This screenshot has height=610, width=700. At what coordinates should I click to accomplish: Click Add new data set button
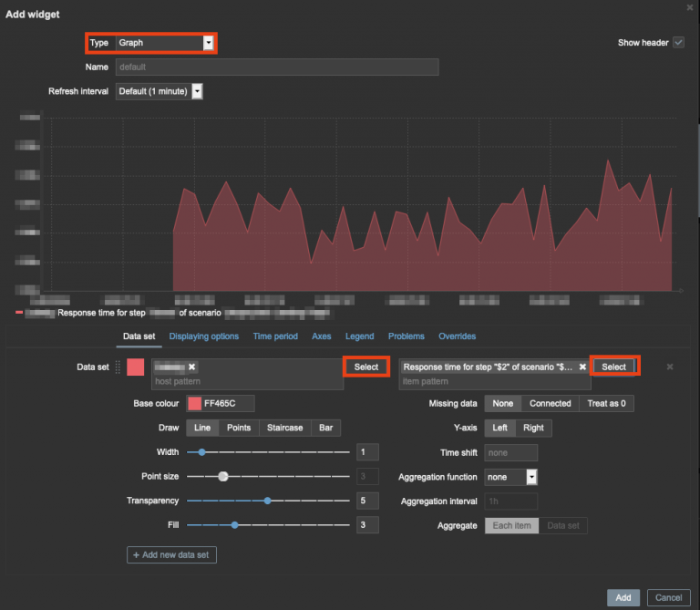click(x=172, y=554)
